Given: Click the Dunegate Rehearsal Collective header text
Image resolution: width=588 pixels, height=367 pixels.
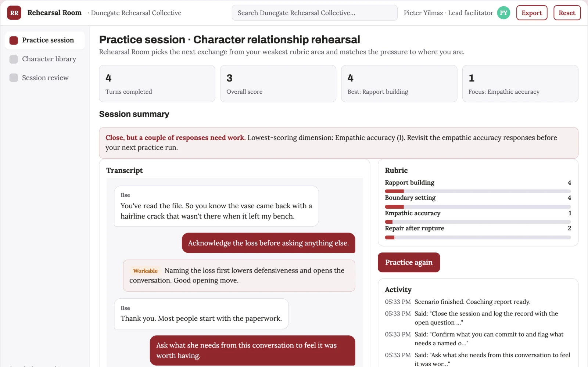Looking at the screenshot, I should [136, 13].
